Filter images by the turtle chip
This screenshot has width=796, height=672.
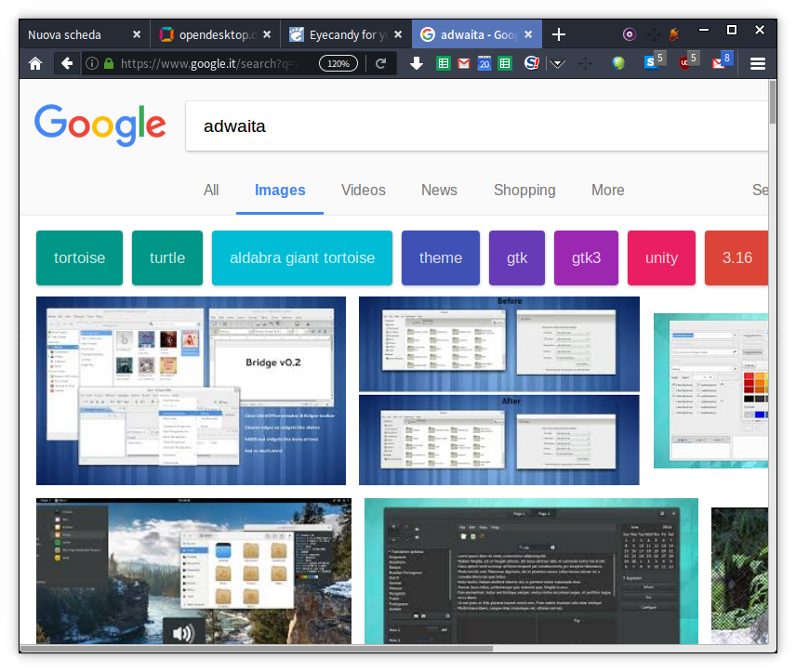[167, 257]
